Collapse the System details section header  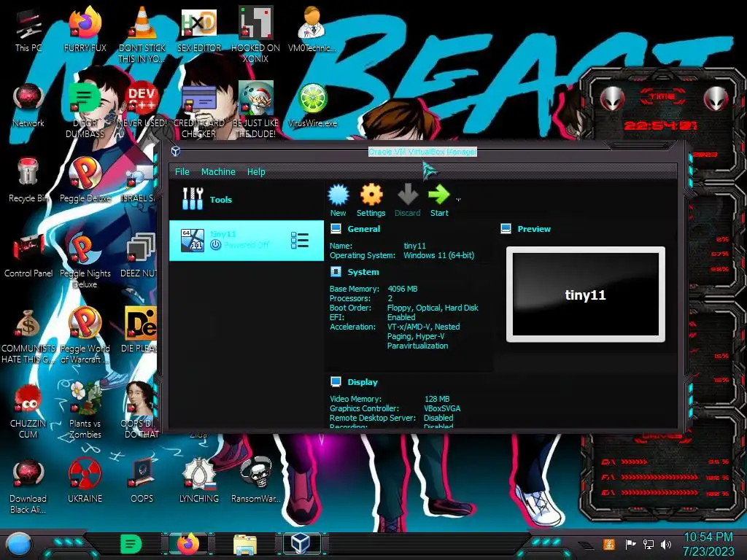click(363, 272)
